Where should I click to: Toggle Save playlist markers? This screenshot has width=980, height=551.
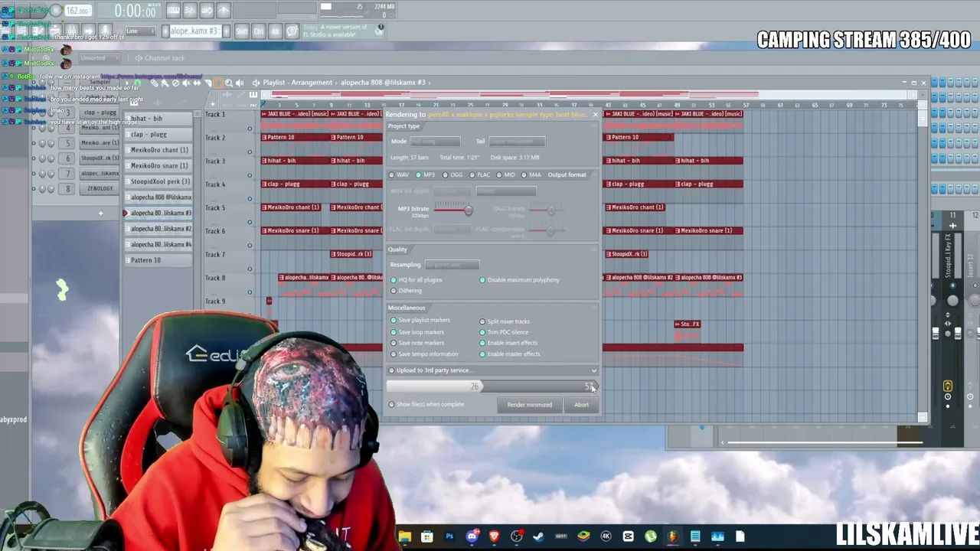tap(420, 320)
